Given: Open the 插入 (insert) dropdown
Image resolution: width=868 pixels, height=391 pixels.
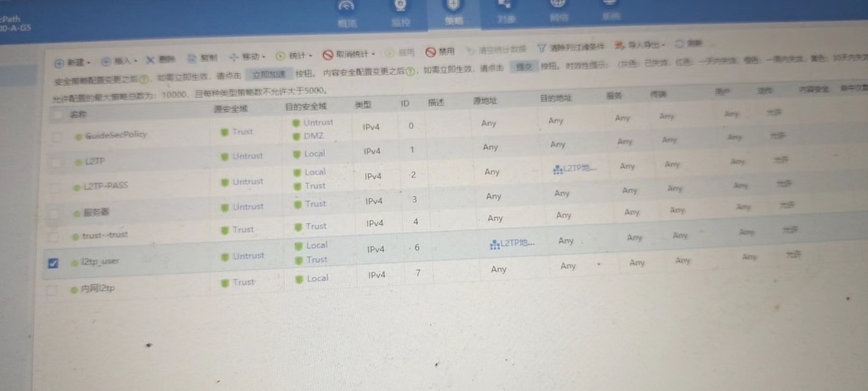Looking at the screenshot, I should click(x=119, y=61).
